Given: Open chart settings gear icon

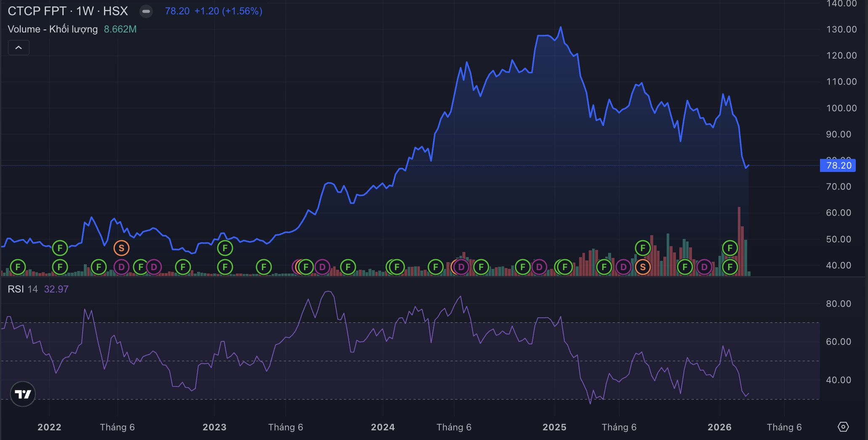Looking at the screenshot, I should coord(843,427).
